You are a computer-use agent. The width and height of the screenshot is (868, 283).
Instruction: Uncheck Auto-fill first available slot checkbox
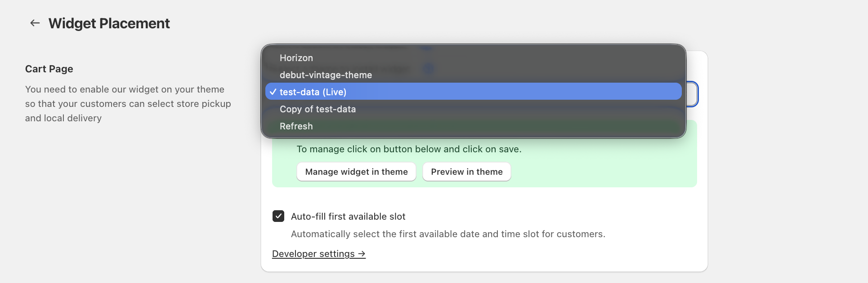pyautogui.click(x=278, y=216)
